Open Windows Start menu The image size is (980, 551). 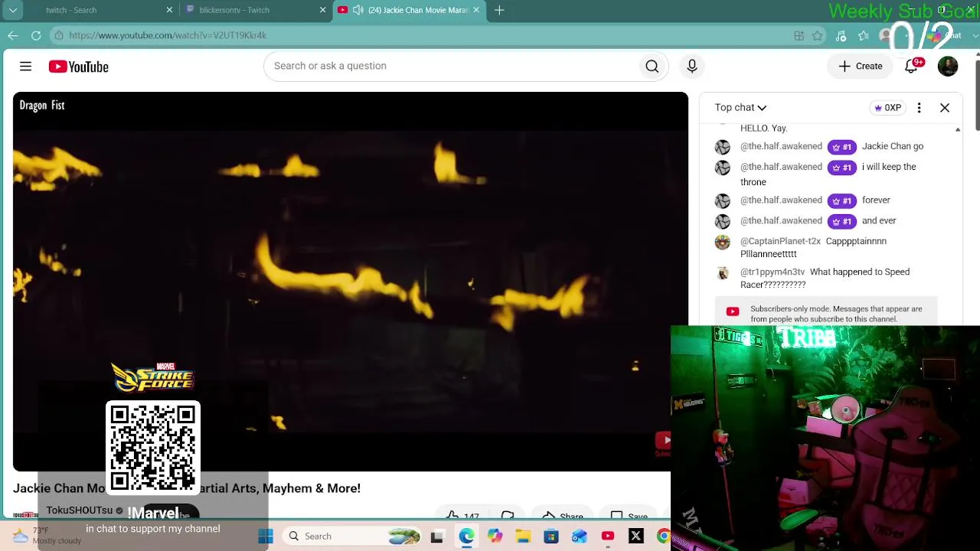pos(266,536)
